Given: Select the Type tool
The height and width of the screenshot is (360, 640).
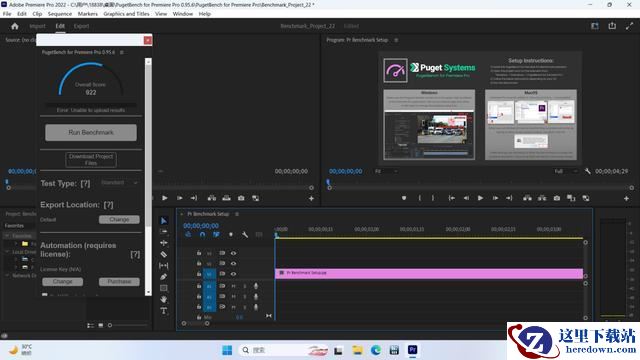Looking at the screenshot, I should click(164, 311).
